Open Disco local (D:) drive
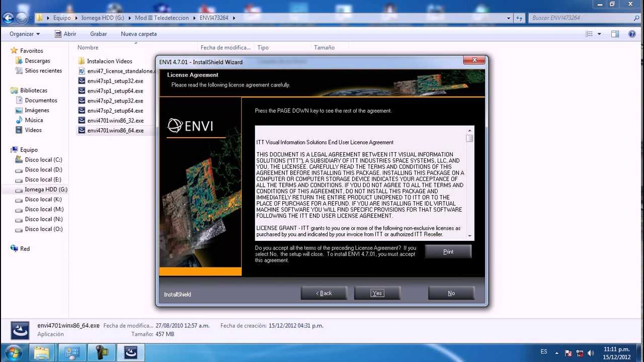Screen dimensions: 644x362 click(43, 170)
